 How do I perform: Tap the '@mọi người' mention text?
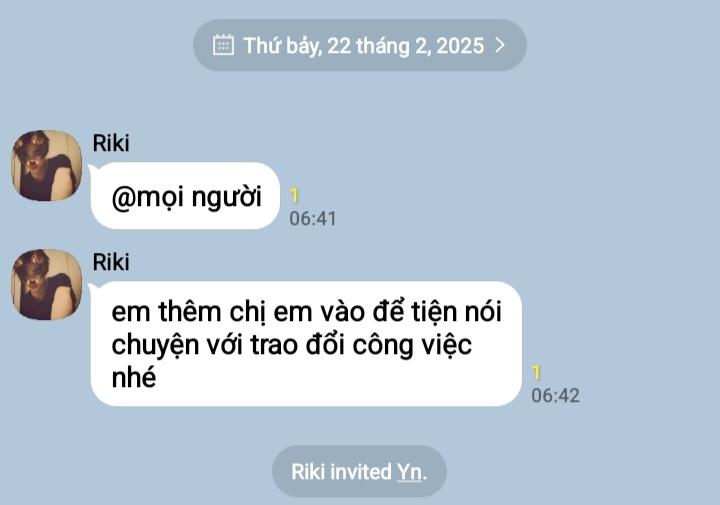(186, 197)
